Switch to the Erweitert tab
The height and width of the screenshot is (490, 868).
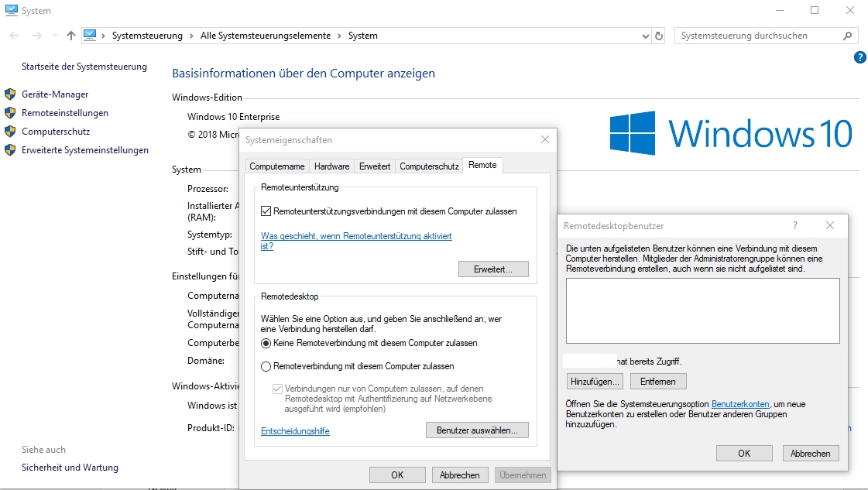(375, 166)
